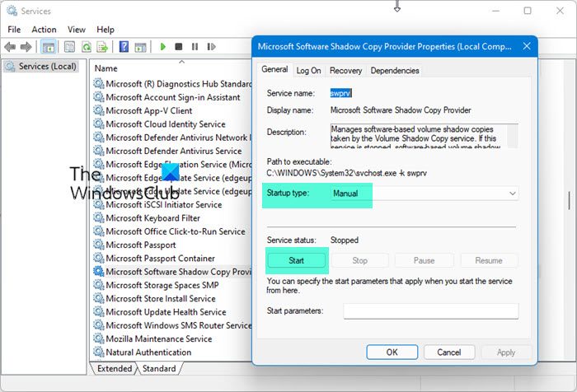Click the Stop button in properties dialog
This screenshot has height=392, width=577.
(360, 260)
